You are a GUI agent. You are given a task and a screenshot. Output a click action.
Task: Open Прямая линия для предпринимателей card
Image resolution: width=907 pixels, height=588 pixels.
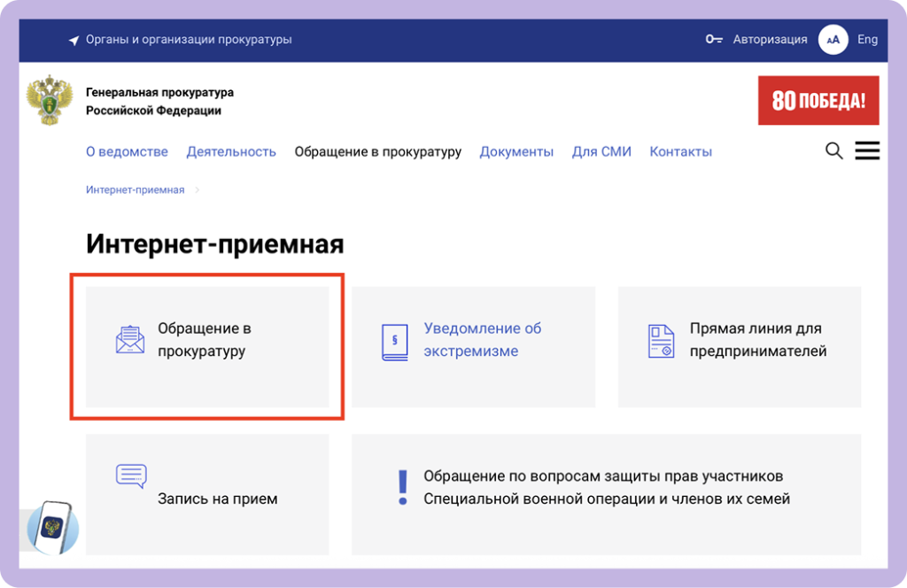[x=740, y=347]
